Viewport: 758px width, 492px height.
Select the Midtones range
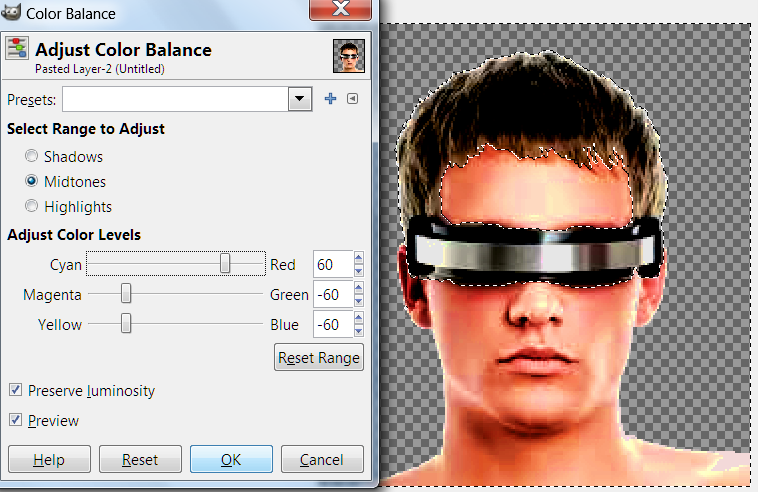coord(32,182)
